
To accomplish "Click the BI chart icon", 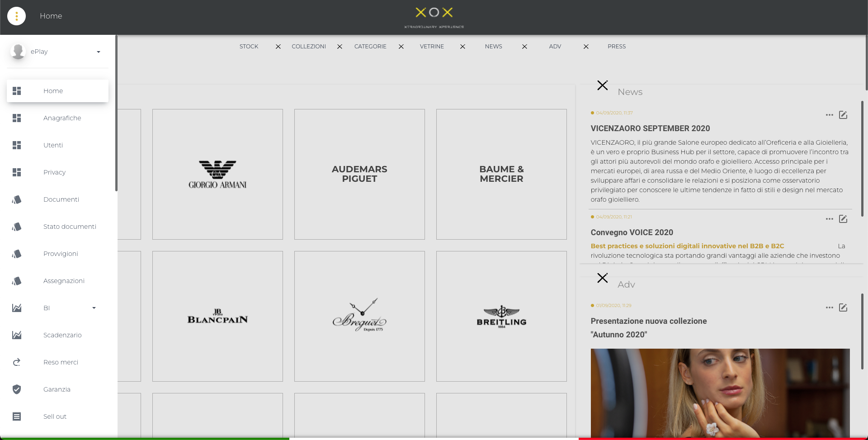I will pyautogui.click(x=17, y=308).
